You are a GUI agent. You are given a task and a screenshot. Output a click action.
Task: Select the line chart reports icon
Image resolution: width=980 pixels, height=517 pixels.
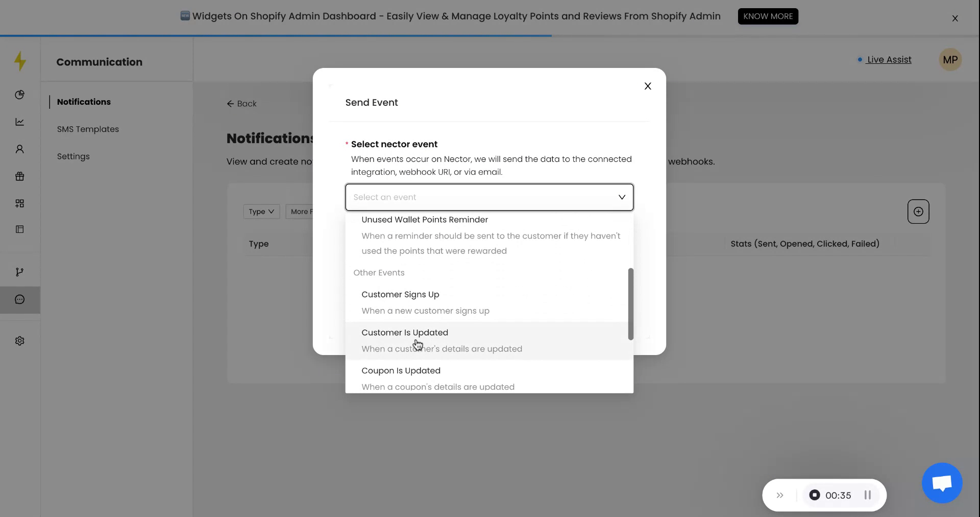pos(19,122)
